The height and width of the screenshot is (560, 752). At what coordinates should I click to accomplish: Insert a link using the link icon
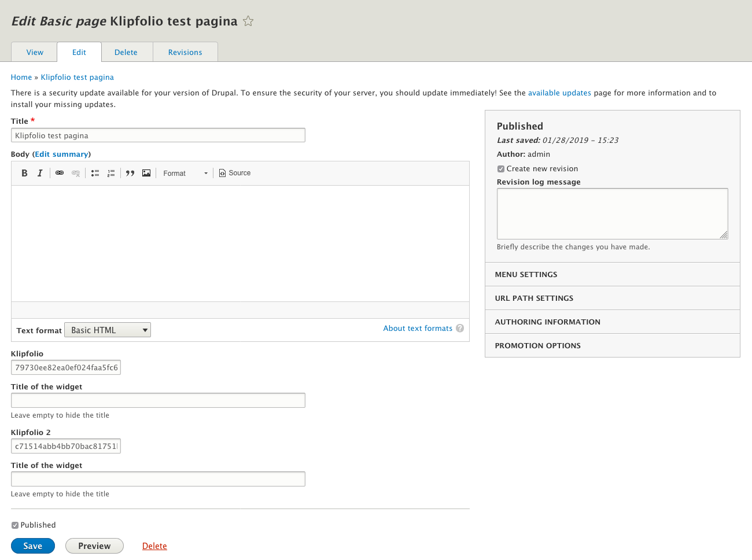pos(60,172)
